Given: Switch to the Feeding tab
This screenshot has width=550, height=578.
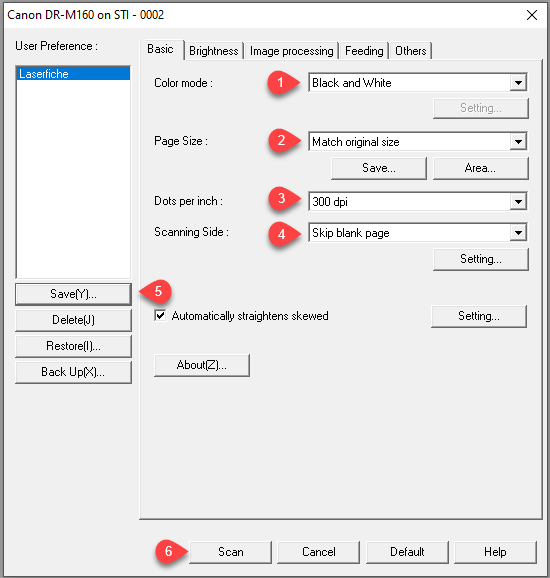Looking at the screenshot, I should pyautogui.click(x=364, y=51).
